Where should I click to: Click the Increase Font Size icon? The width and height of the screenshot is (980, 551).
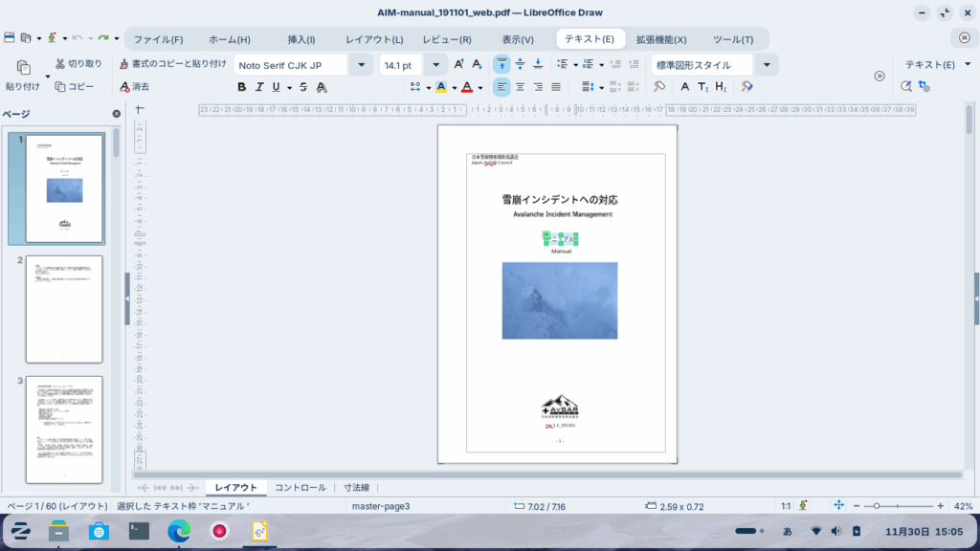click(x=459, y=64)
